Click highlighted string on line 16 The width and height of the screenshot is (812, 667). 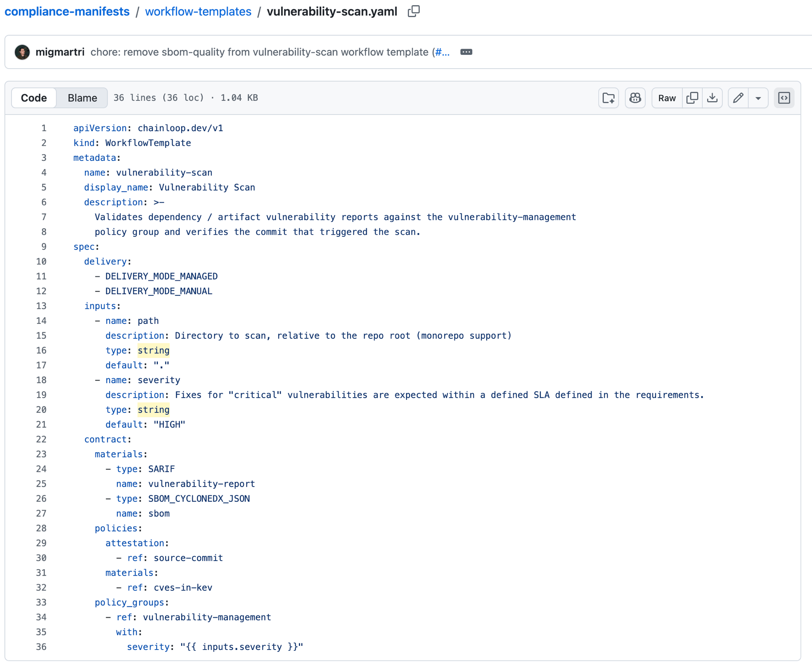(153, 351)
